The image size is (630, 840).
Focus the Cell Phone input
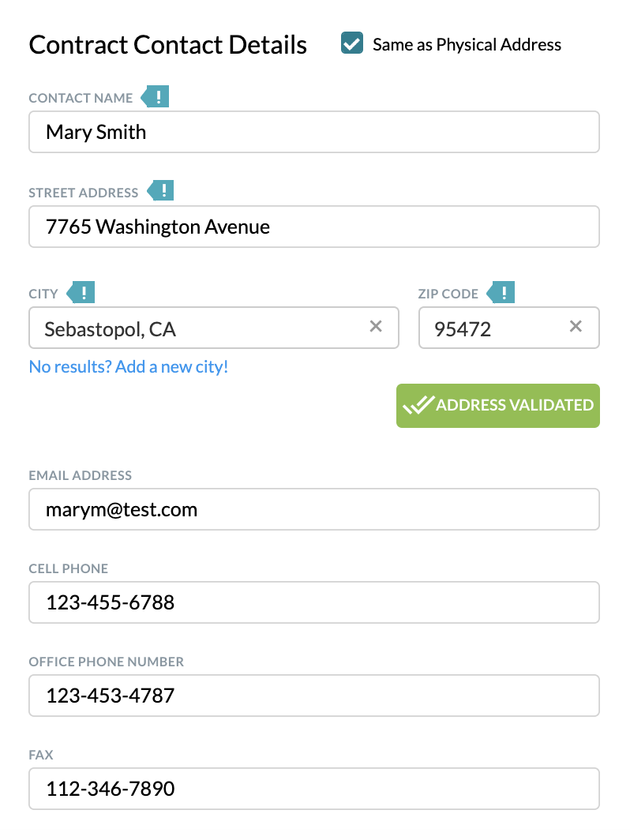coord(314,602)
